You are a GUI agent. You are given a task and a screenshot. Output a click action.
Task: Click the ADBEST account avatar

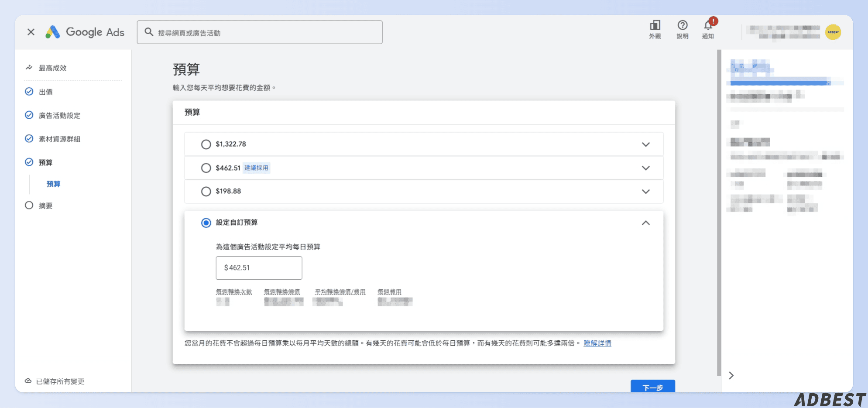833,32
